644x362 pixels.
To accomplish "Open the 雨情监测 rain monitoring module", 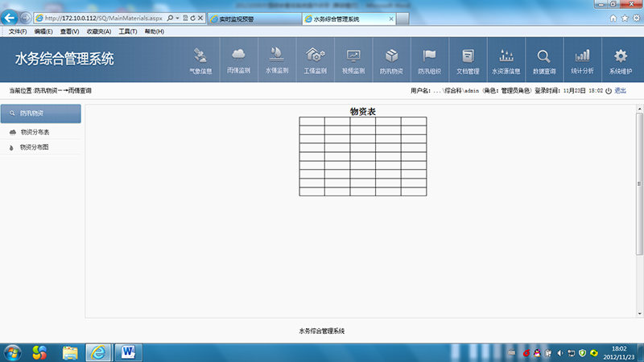I will pyautogui.click(x=238, y=60).
